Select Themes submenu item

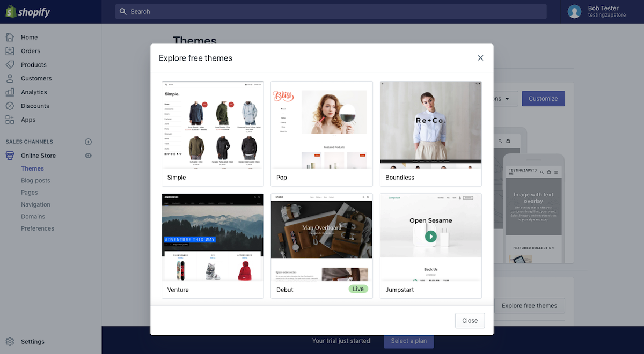[x=32, y=168]
